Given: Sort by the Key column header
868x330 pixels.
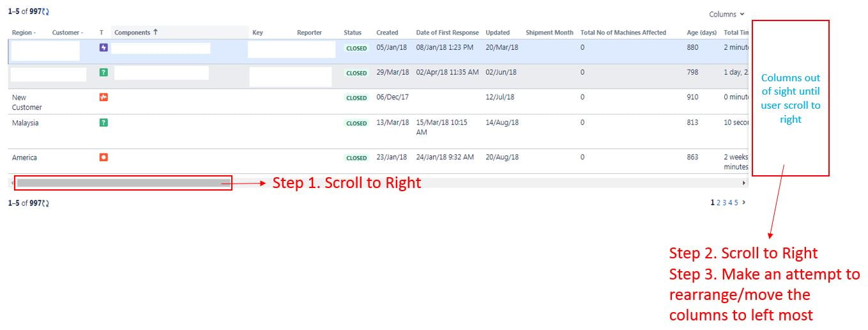Looking at the screenshot, I should point(257,33).
